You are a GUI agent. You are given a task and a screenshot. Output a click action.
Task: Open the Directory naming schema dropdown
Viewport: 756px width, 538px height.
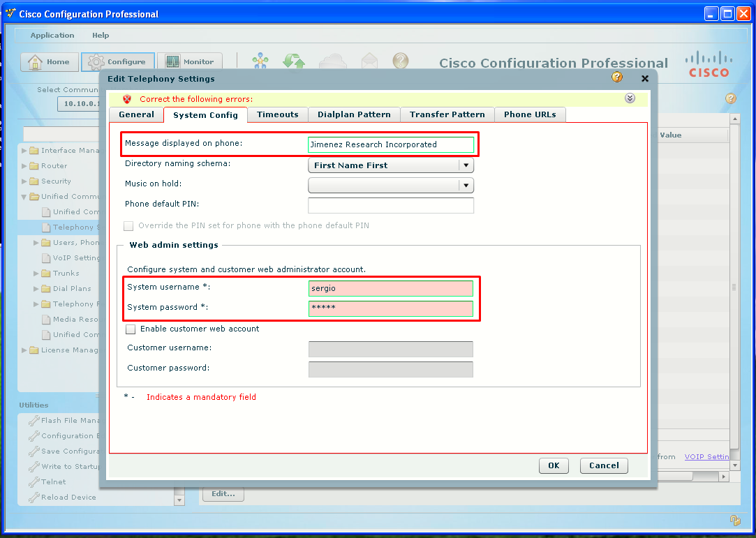[x=391, y=165]
